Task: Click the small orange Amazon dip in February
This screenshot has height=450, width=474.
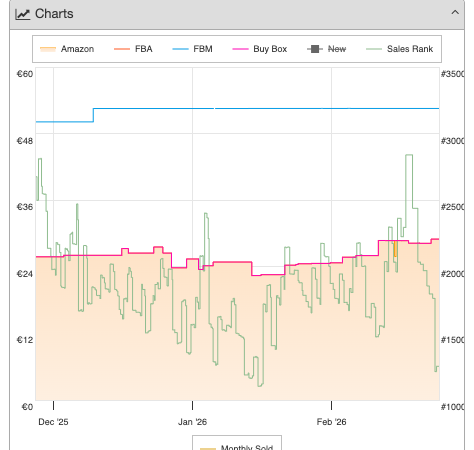Action: [x=395, y=249]
